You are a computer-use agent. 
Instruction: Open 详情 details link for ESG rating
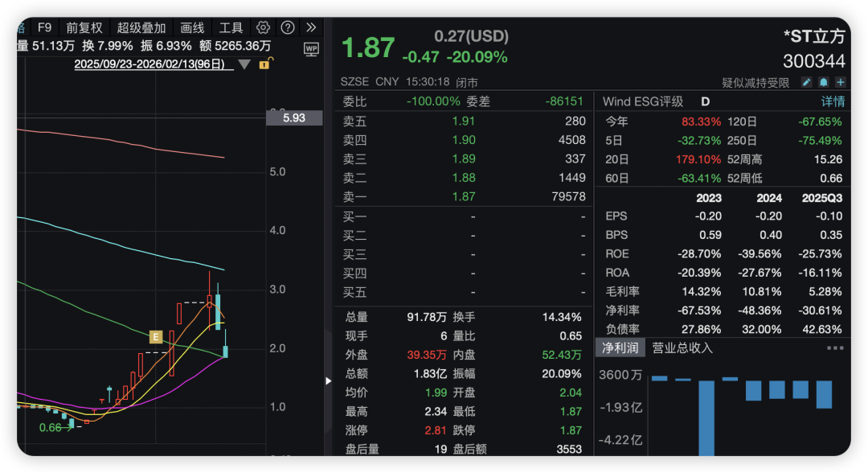833,101
